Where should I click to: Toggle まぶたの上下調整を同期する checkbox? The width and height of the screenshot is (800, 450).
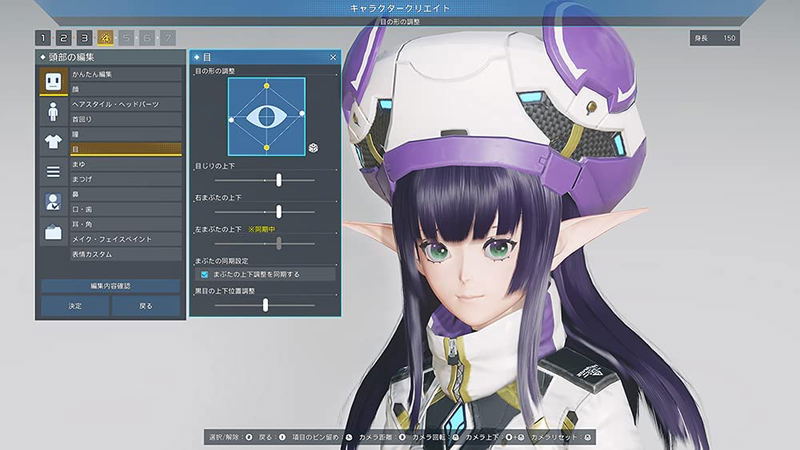point(204,273)
